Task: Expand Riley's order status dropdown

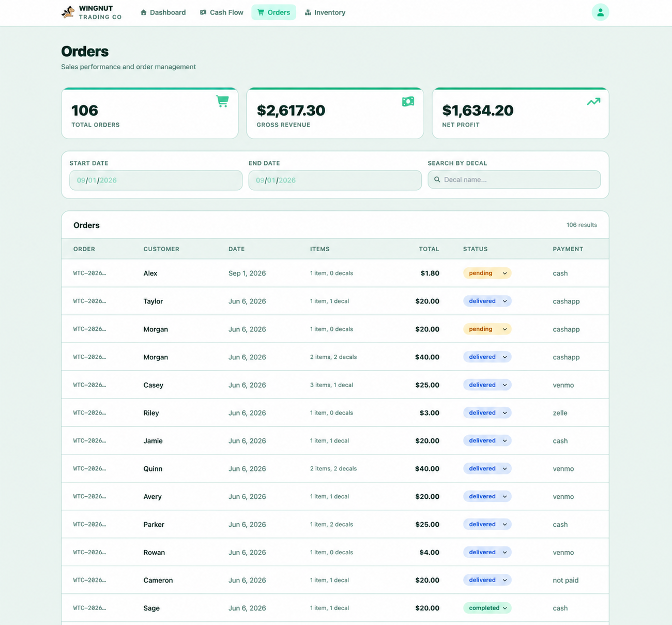Action: click(x=487, y=413)
